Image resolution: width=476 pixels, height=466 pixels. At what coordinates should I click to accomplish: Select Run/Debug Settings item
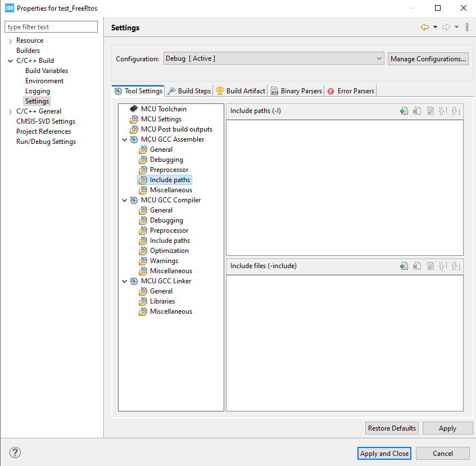pyautogui.click(x=46, y=142)
